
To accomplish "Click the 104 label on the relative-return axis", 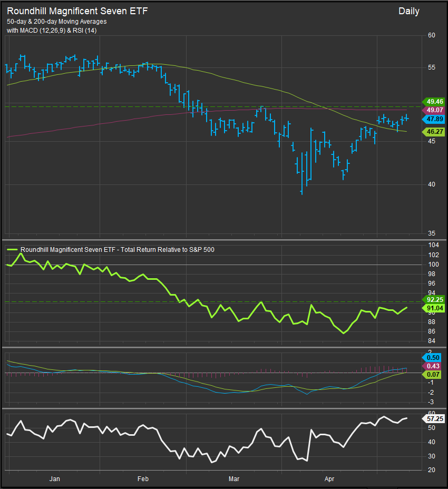I will point(433,245).
